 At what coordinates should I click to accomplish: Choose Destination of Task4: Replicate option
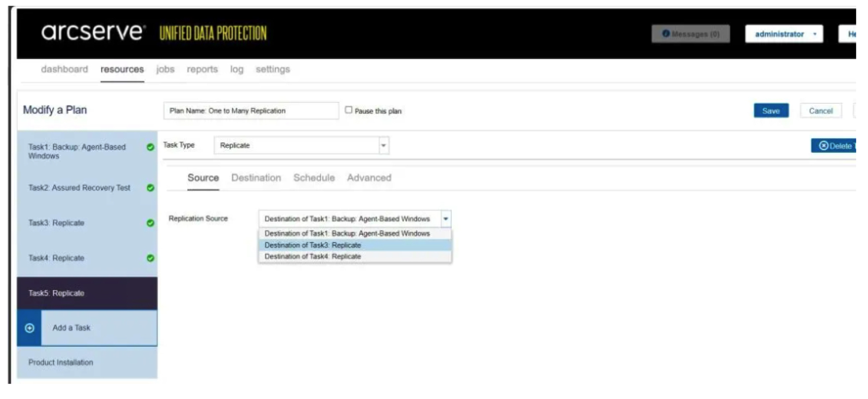(x=355, y=257)
